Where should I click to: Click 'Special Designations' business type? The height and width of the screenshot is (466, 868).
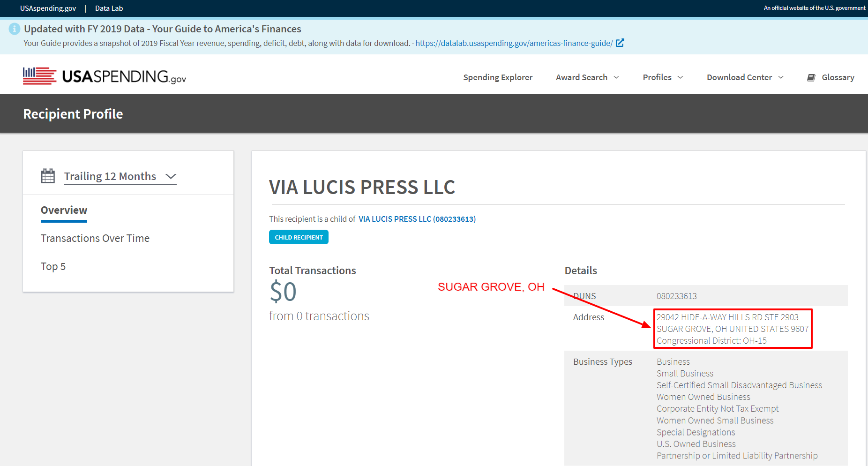pyautogui.click(x=696, y=432)
